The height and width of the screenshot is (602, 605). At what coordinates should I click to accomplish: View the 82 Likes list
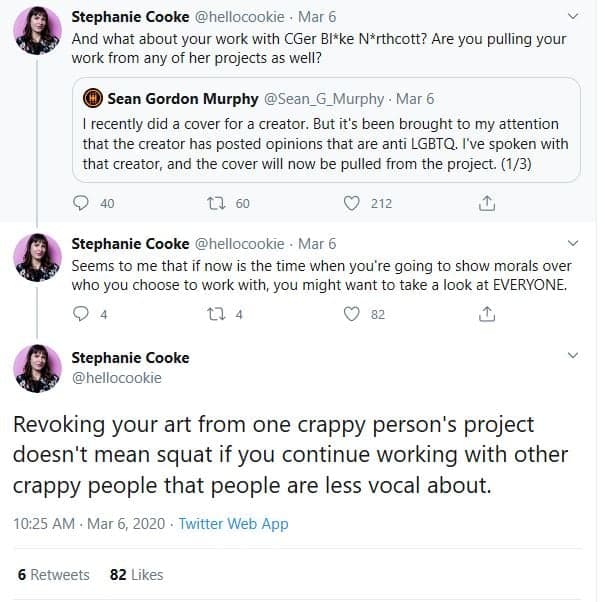pos(137,575)
